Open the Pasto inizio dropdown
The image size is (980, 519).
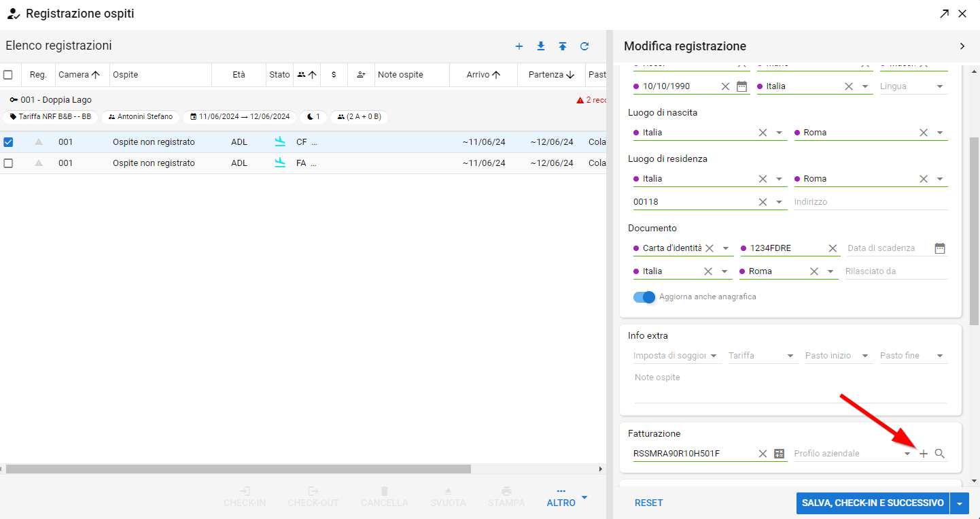865,356
